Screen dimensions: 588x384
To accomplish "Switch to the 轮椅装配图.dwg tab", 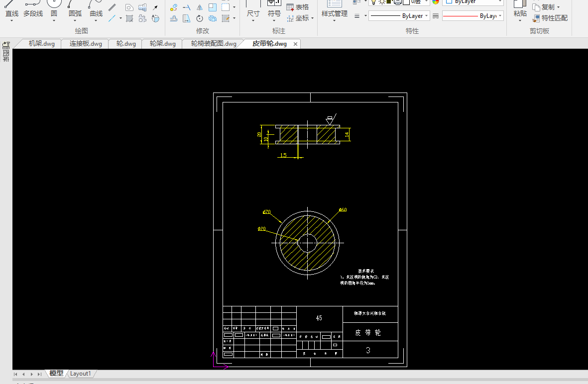I will (213, 44).
